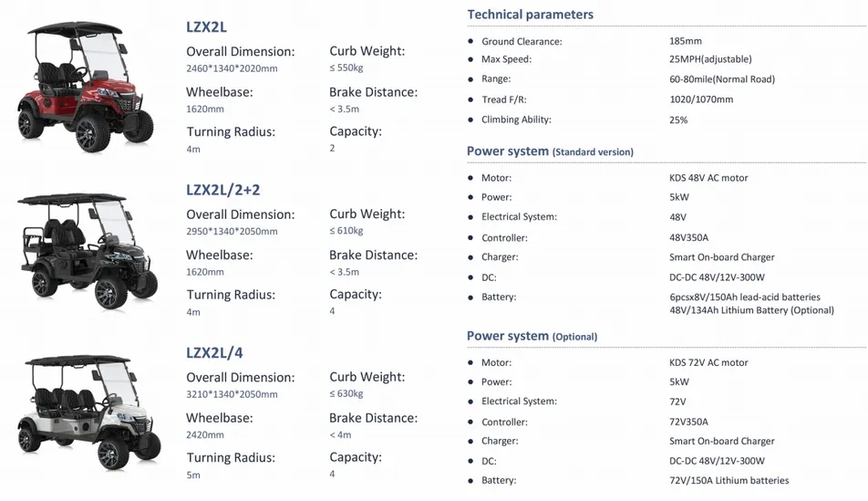Select the Power system (Standard version) heading
868x501 pixels.
coord(550,151)
